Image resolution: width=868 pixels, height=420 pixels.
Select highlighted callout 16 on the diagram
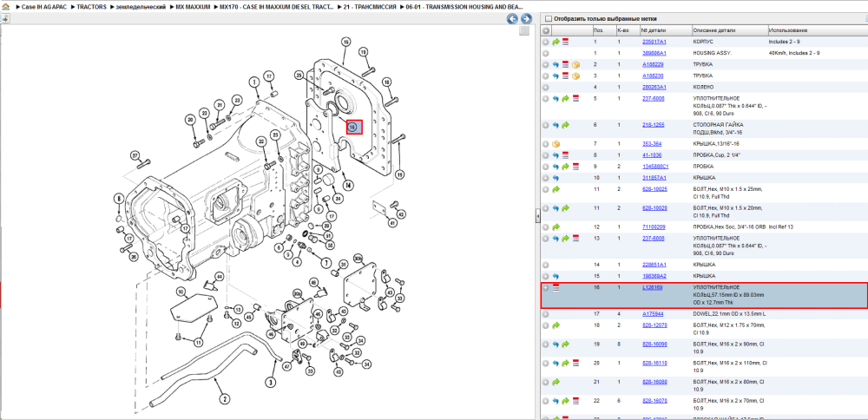click(354, 128)
